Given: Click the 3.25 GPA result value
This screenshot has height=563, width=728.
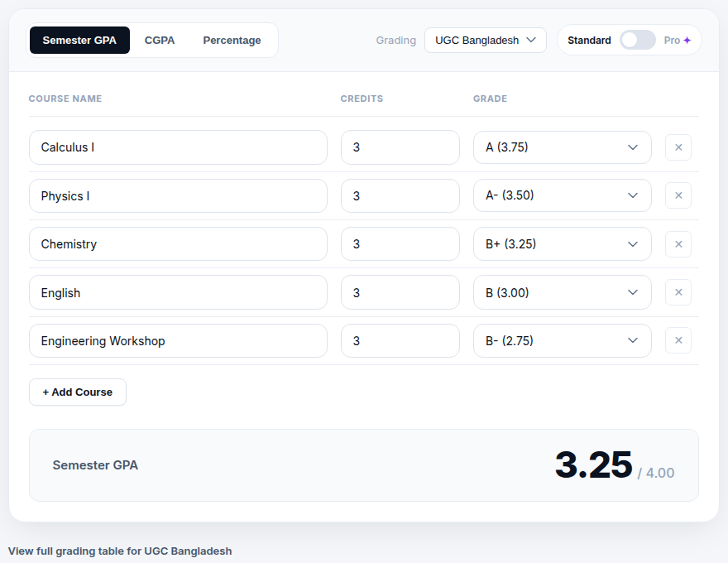Looking at the screenshot, I should (x=593, y=464).
